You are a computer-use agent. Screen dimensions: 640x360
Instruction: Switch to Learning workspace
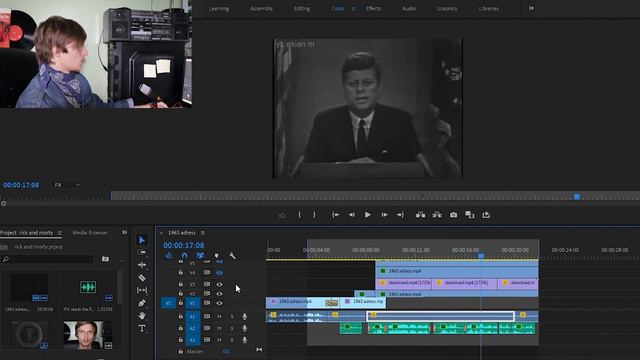tap(219, 9)
